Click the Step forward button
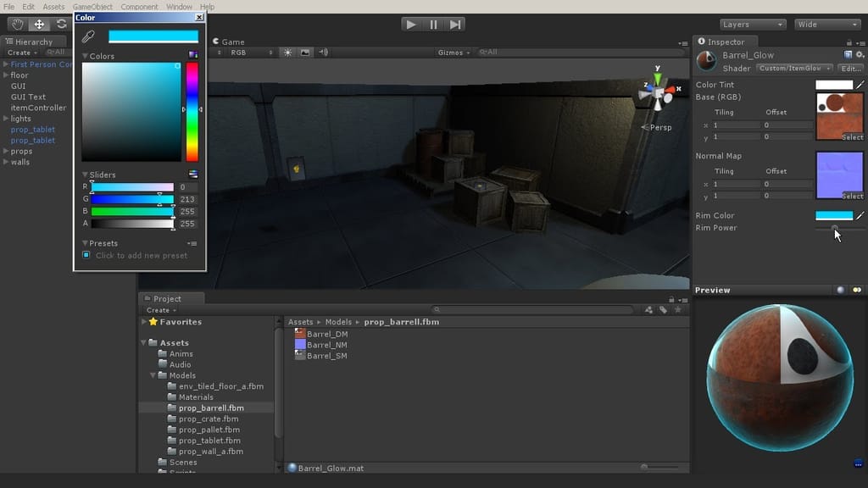Screen dimensions: 868x488 coord(456,25)
